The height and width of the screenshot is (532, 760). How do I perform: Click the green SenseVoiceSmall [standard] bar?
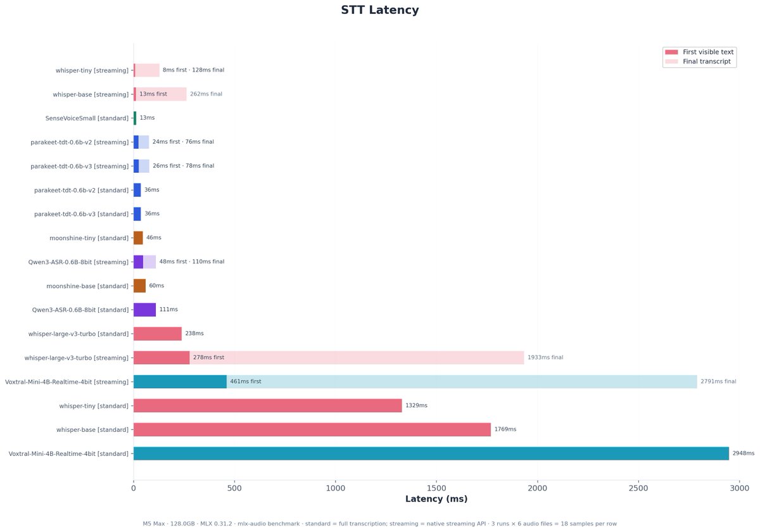pos(135,118)
